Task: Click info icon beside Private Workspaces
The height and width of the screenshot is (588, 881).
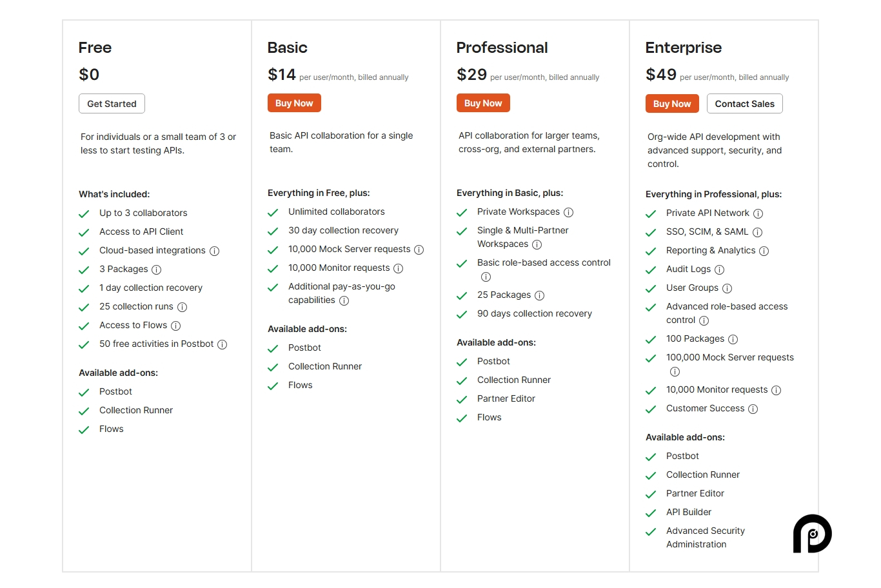Action: coord(568,212)
